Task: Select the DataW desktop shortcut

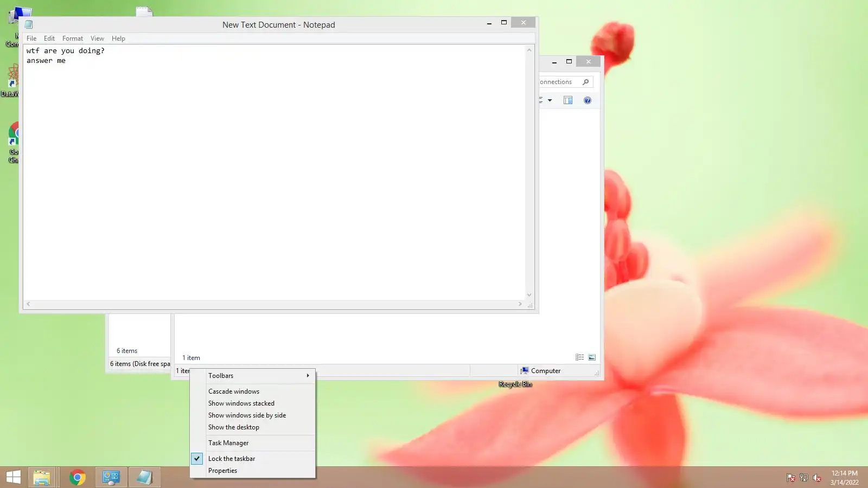Action: point(10,81)
